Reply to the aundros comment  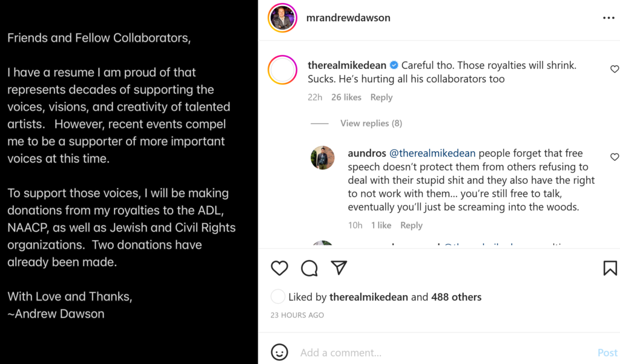411,226
